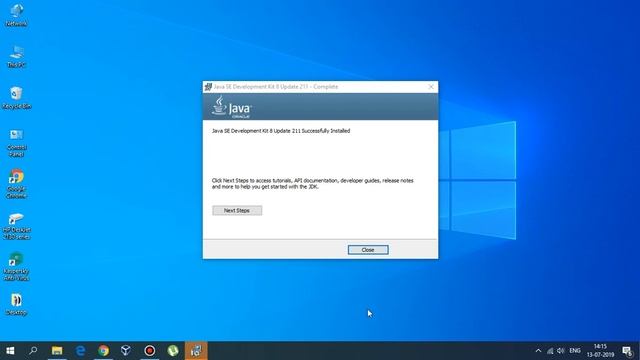Open the volume tray icon
Screen dimensions: 640x360
(561, 351)
